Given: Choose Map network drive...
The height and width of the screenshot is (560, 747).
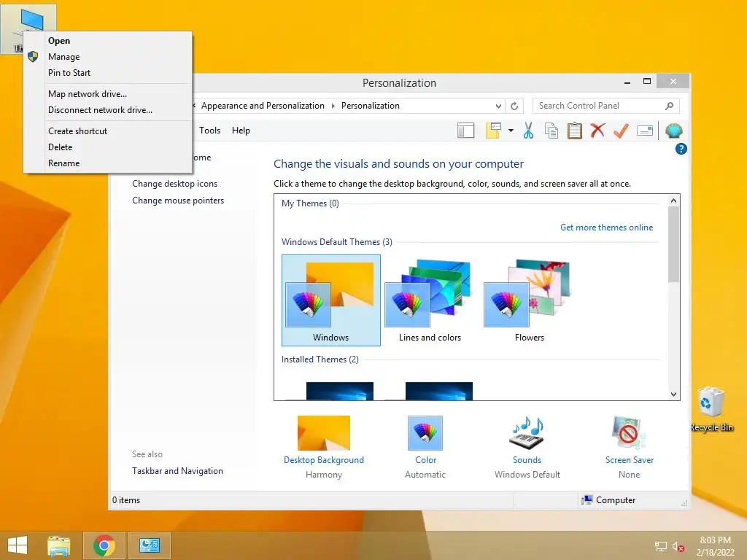Looking at the screenshot, I should (108, 94).
